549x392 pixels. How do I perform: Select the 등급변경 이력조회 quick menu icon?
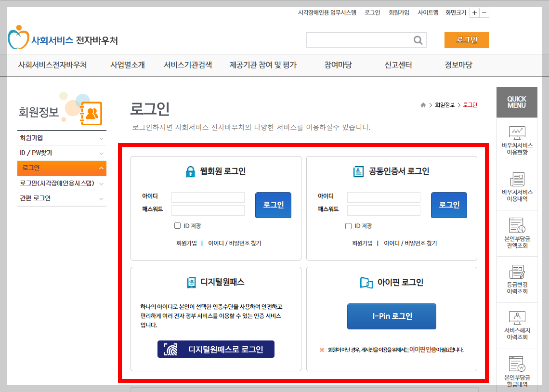coord(517,280)
